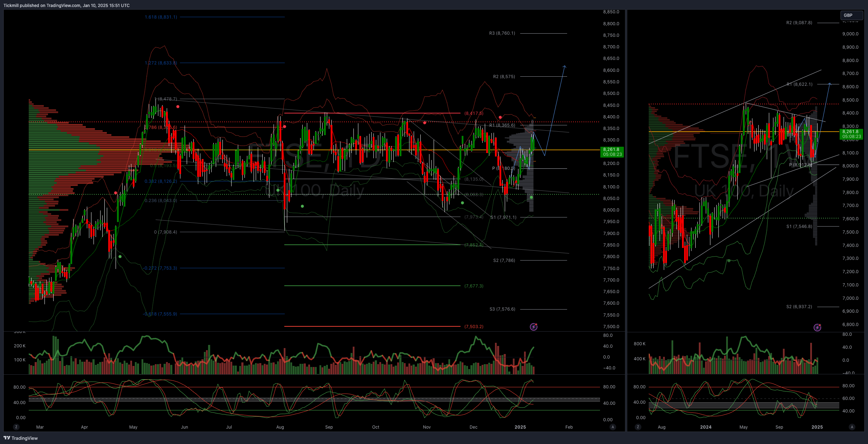The height and width of the screenshot is (444, 868).
Task: Click the Z timezone icon on left chart
Action: tap(16, 427)
